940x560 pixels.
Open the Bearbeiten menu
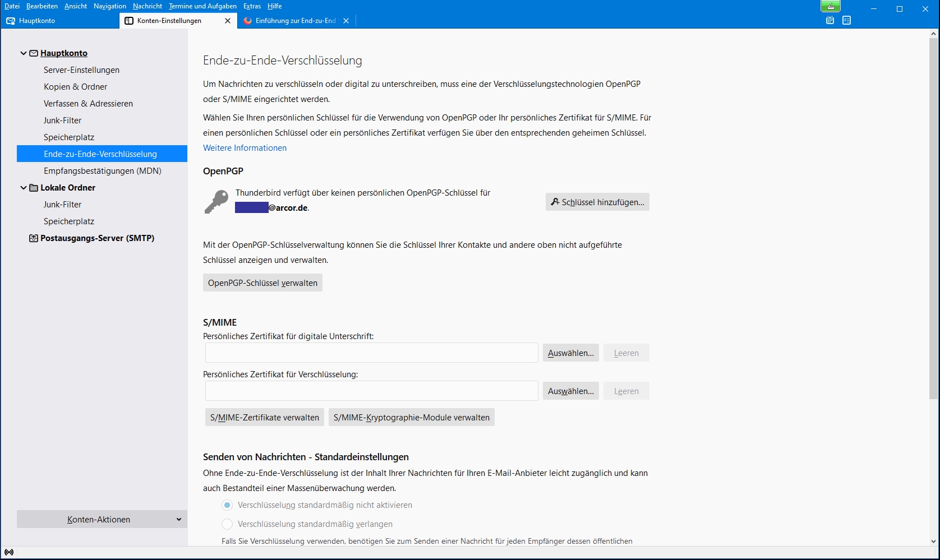point(42,6)
